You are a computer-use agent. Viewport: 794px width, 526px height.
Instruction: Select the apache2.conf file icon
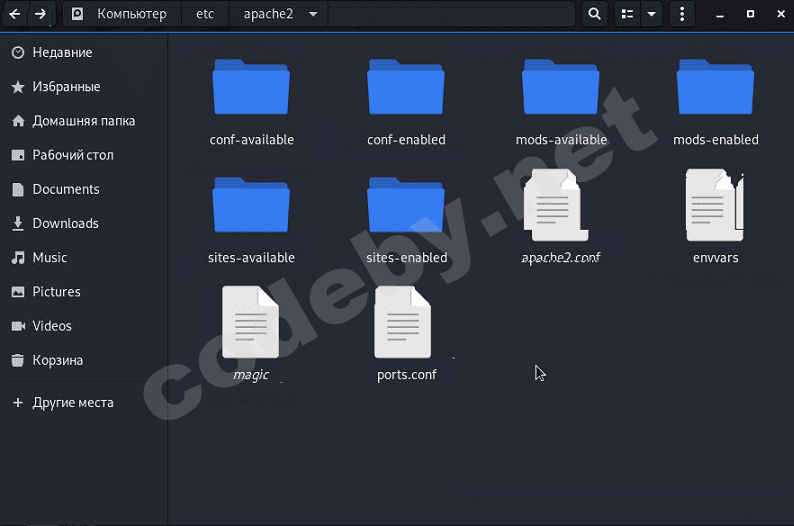(x=555, y=205)
